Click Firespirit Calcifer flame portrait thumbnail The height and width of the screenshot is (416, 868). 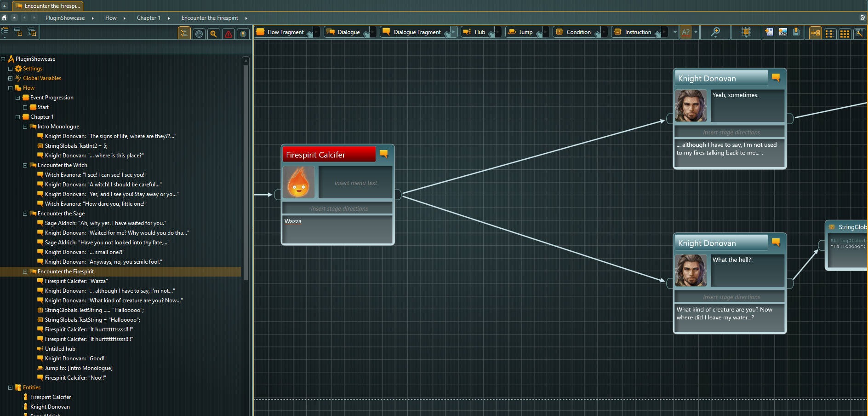click(298, 182)
